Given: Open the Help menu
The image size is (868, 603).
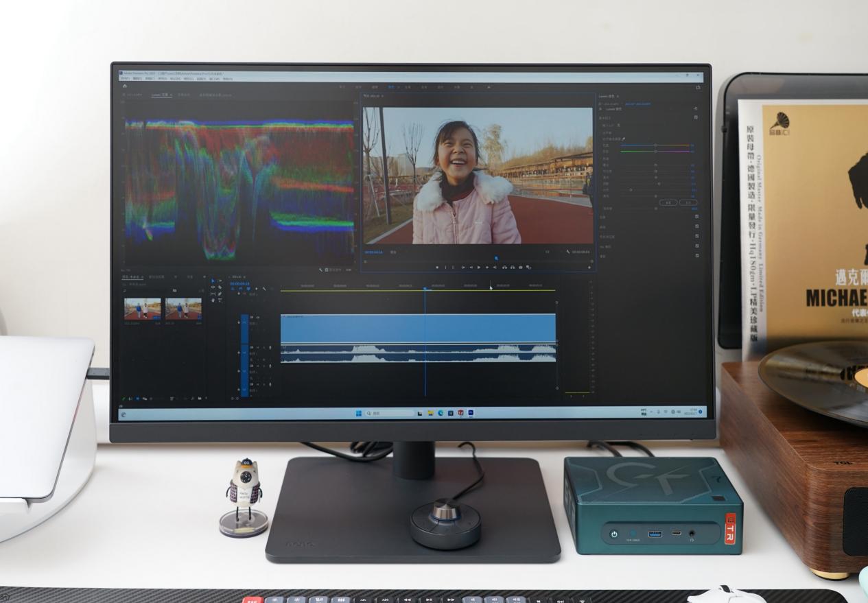Looking at the screenshot, I should click(228, 78).
